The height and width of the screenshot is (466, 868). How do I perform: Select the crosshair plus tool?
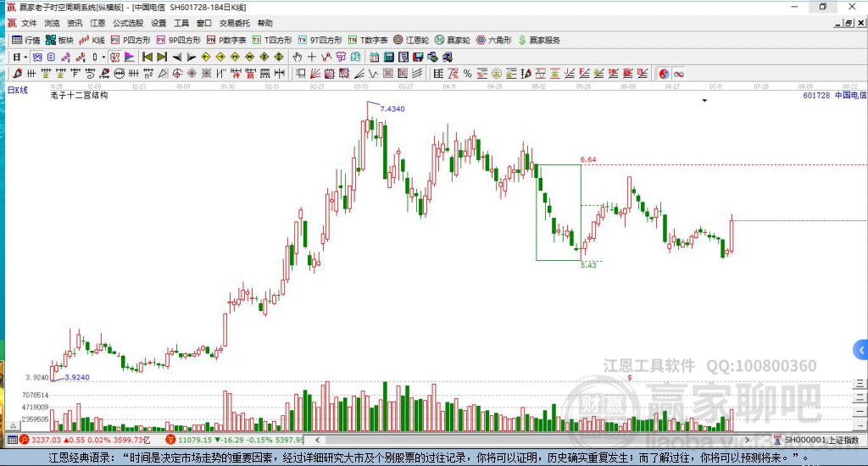[312, 57]
